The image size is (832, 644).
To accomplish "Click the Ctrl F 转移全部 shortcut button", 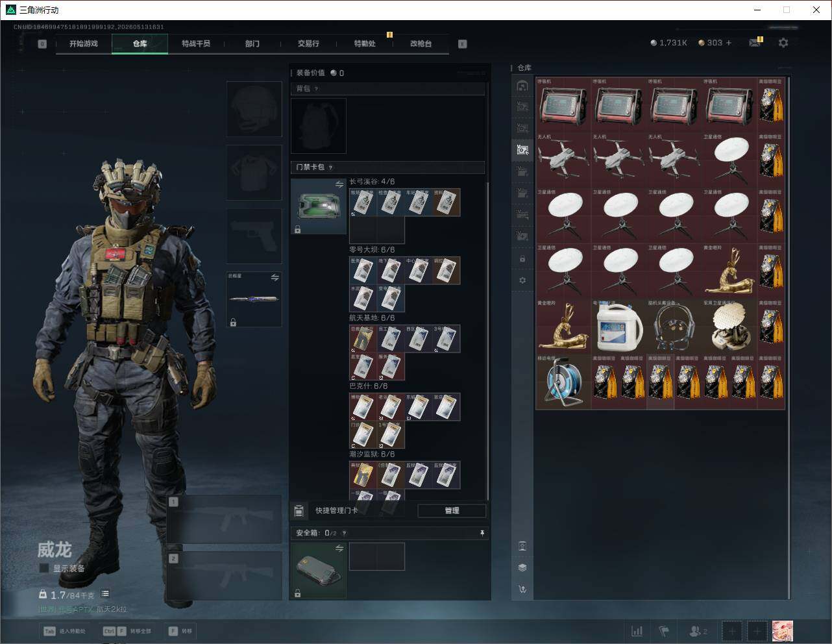I will click(x=127, y=631).
